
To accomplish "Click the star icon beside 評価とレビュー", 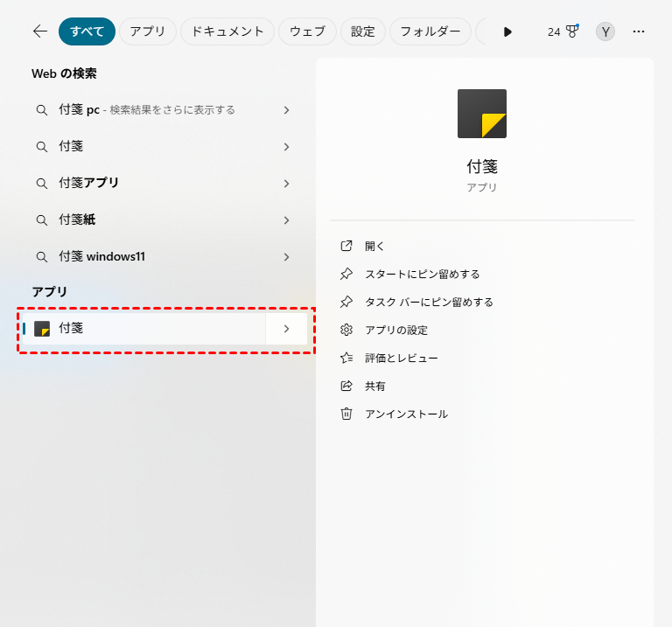I will click(346, 358).
